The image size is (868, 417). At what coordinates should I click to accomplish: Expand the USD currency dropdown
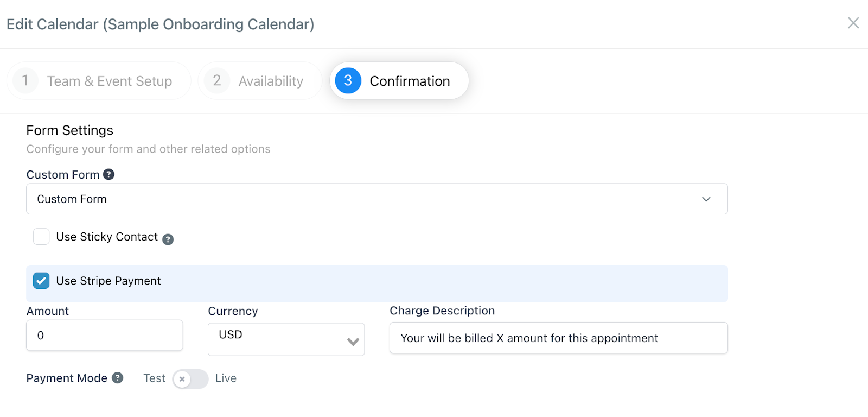(286, 339)
